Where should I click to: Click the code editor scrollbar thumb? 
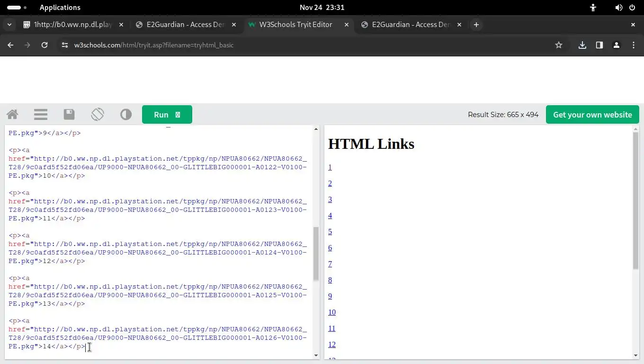pyautogui.click(x=316, y=254)
